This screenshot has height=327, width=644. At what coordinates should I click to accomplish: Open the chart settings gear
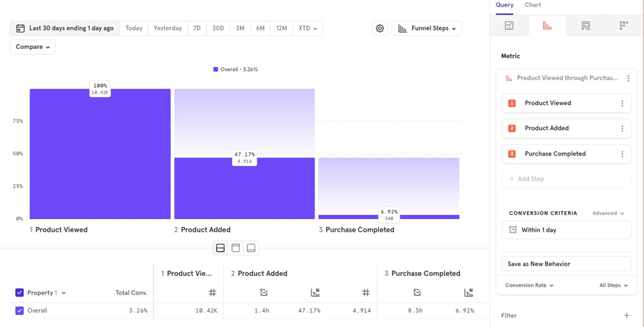point(380,28)
